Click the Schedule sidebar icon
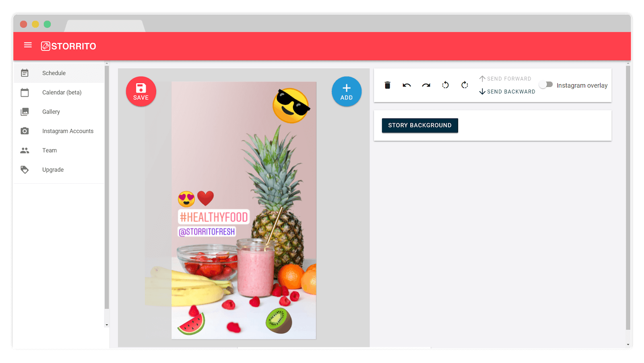This screenshot has width=644, height=363. 25,73
